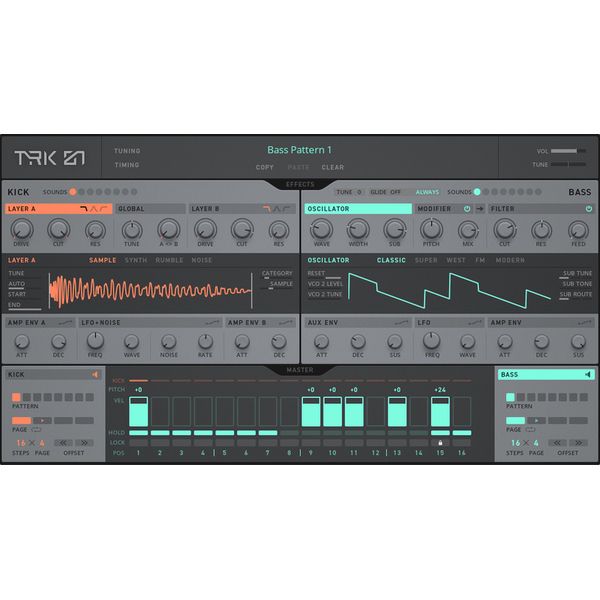
Task: Toggle hold on step 16
Action: (x=462, y=433)
